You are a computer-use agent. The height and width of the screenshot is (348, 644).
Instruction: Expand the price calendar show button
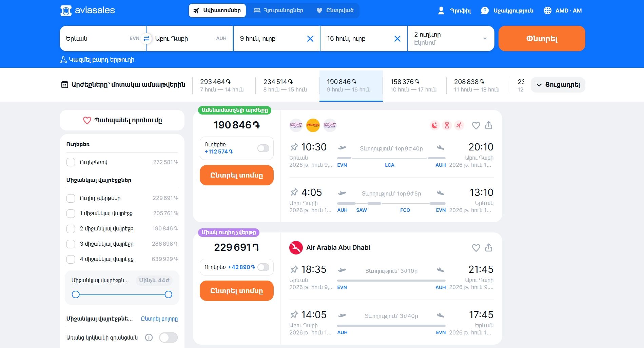point(558,85)
